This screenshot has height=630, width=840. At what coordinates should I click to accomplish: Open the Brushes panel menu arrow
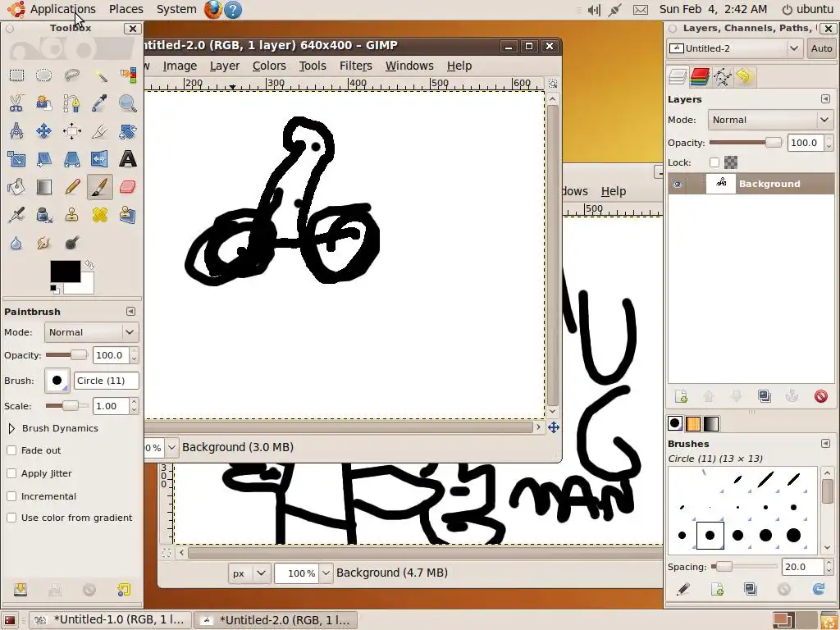pyautogui.click(x=825, y=444)
